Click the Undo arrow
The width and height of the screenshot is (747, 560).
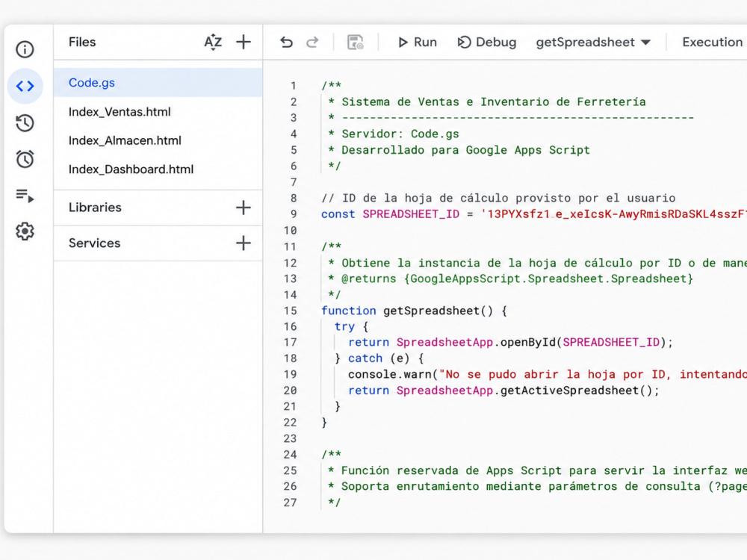coord(286,43)
